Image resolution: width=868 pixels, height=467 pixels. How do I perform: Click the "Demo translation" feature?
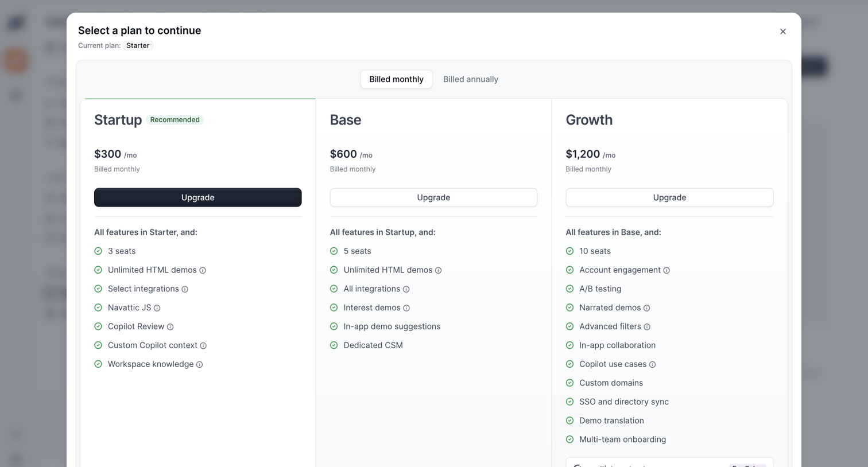coord(611,421)
